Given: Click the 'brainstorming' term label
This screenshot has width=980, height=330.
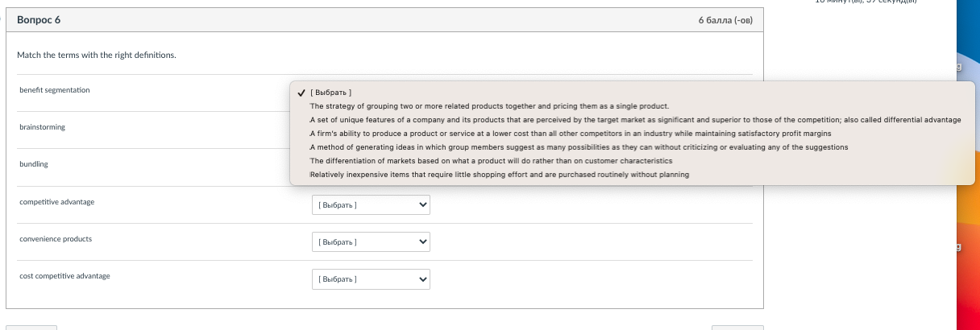Looking at the screenshot, I should pyautogui.click(x=43, y=127).
